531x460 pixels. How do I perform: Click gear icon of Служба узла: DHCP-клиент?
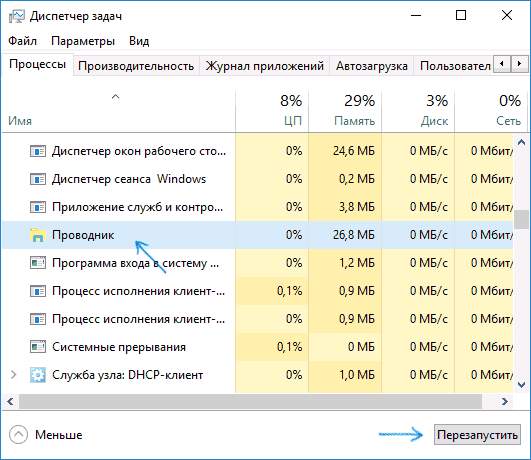tap(38, 375)
